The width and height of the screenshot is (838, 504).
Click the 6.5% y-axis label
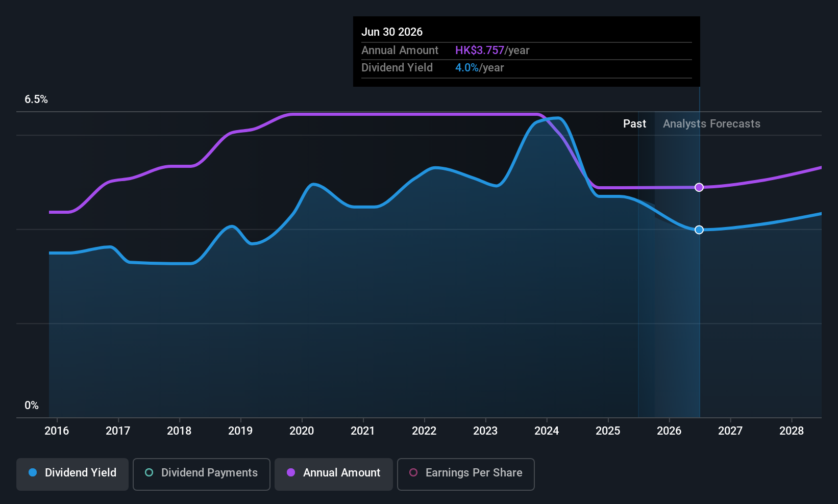pyautogui.click(x=36, y=99)
